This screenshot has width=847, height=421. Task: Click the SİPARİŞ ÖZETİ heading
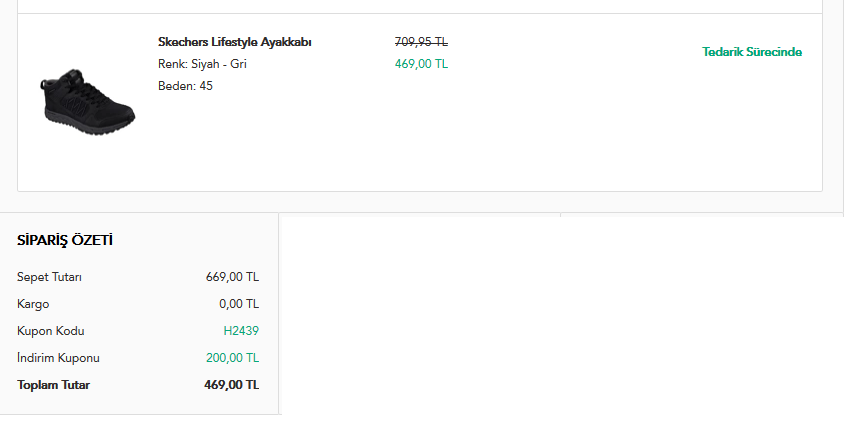click(65, 241)
